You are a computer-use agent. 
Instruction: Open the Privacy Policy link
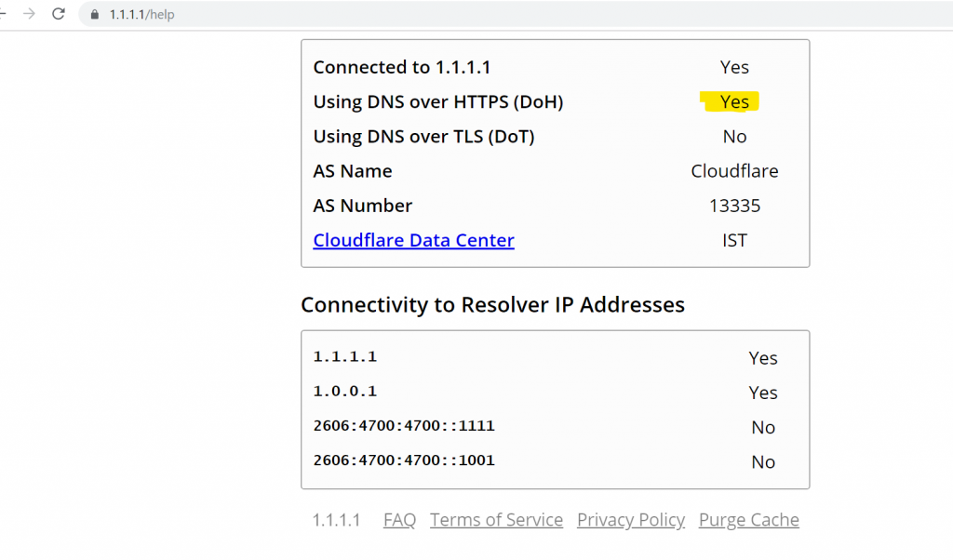(x=630, y=520)
